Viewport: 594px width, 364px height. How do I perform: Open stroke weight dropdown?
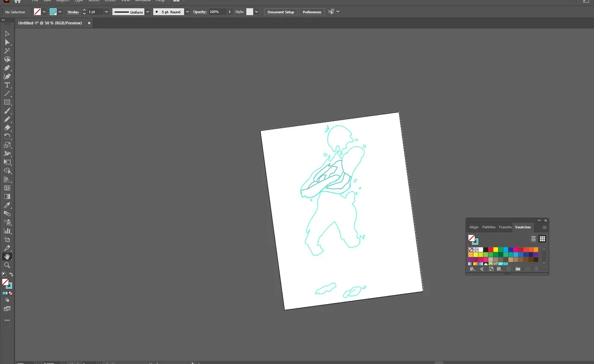pos(106,12)
